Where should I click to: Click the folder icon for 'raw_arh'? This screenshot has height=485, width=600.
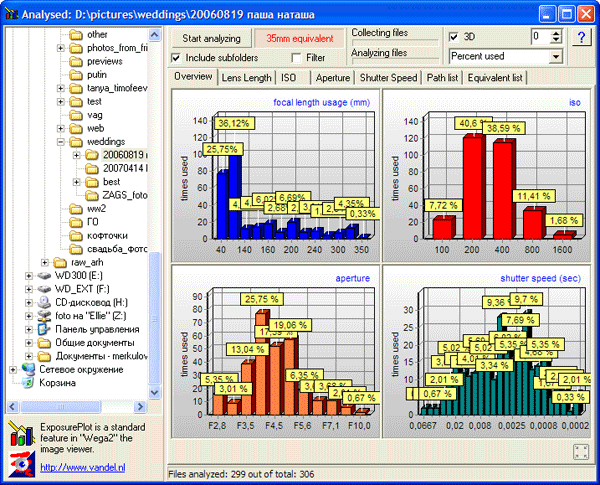click(60, 263)
